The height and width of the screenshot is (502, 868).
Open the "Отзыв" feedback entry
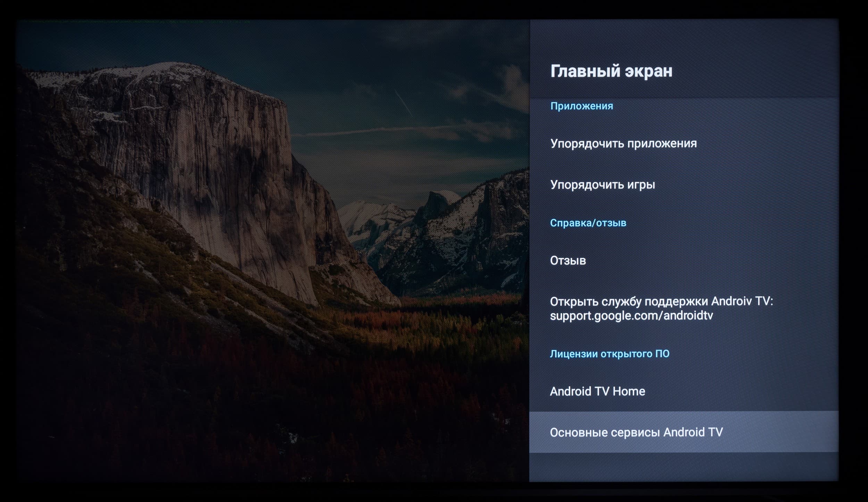tap(568, 260)
